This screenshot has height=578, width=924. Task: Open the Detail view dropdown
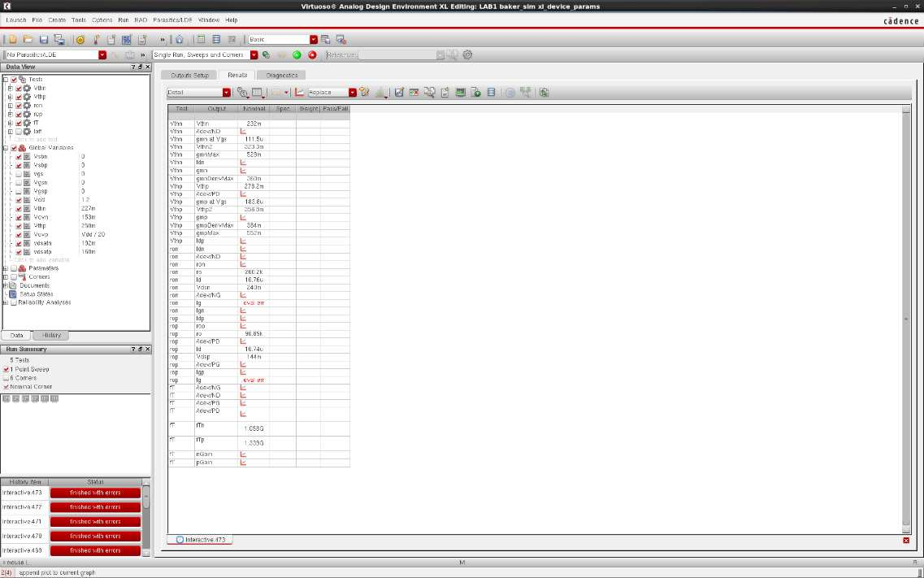pos(226,93)
